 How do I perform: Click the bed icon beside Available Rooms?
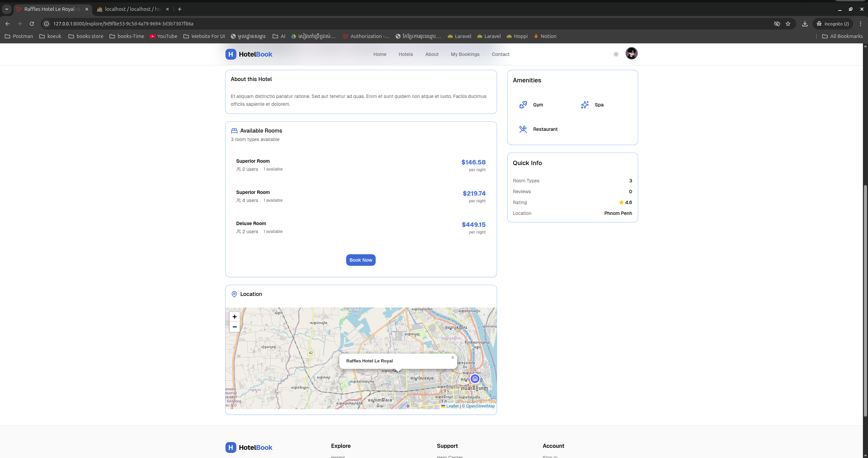tap(234, 131)
